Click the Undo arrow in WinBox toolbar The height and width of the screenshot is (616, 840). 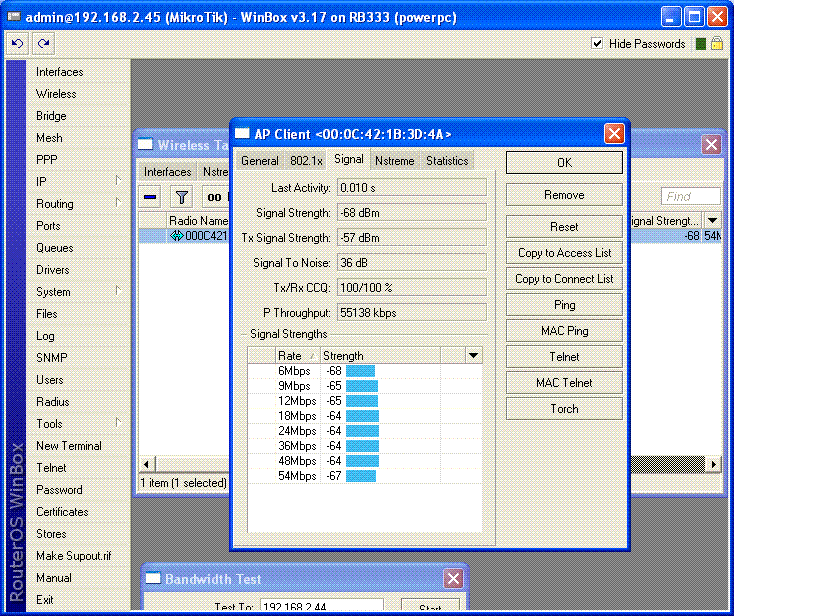pyautogui.click(x=18, y=43)
